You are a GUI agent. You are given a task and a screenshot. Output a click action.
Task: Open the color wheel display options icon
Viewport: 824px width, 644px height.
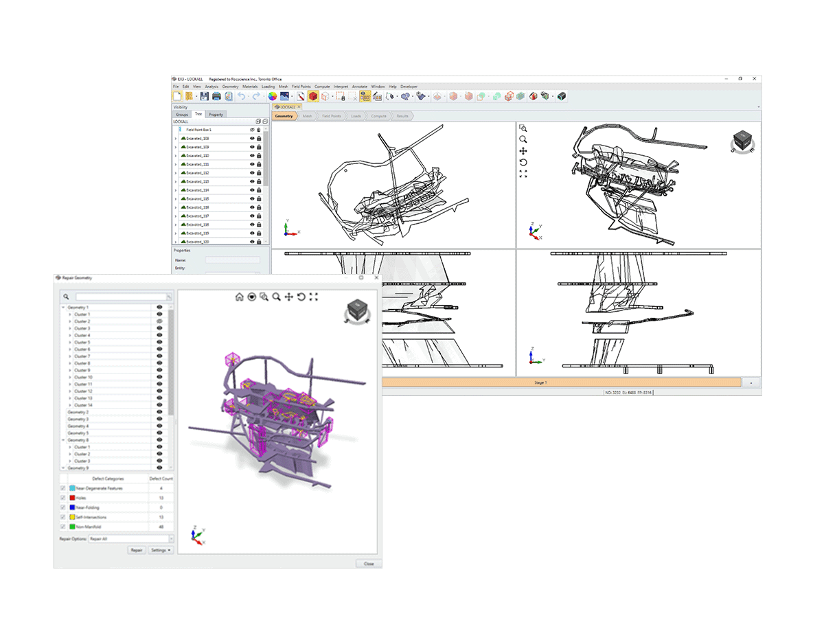pyautogui.click(x=272, y=97)
